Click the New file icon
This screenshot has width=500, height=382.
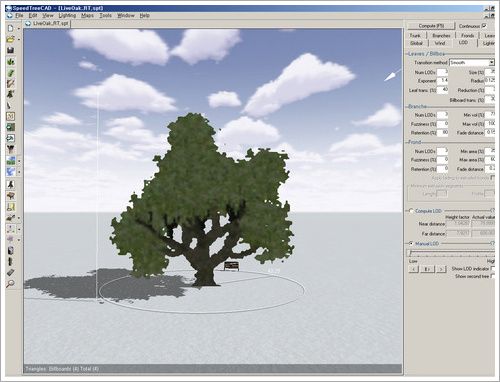click(10, 29)
